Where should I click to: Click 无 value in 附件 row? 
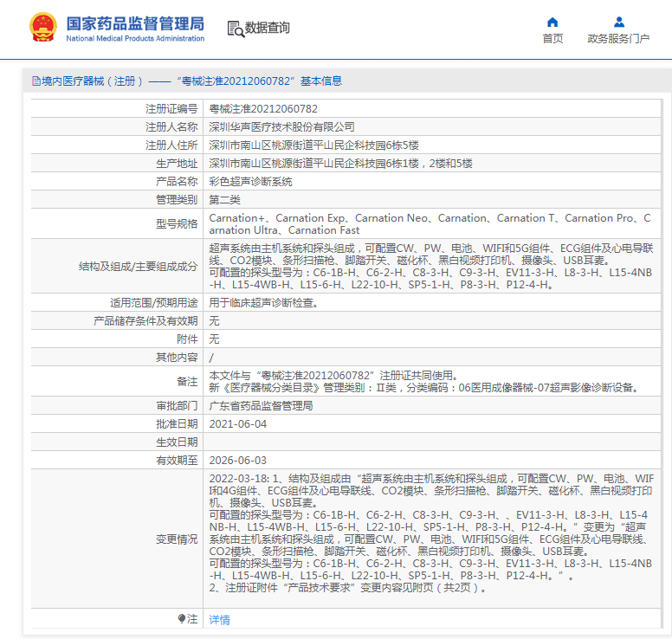pyautogui.click(x=214, y=339)
